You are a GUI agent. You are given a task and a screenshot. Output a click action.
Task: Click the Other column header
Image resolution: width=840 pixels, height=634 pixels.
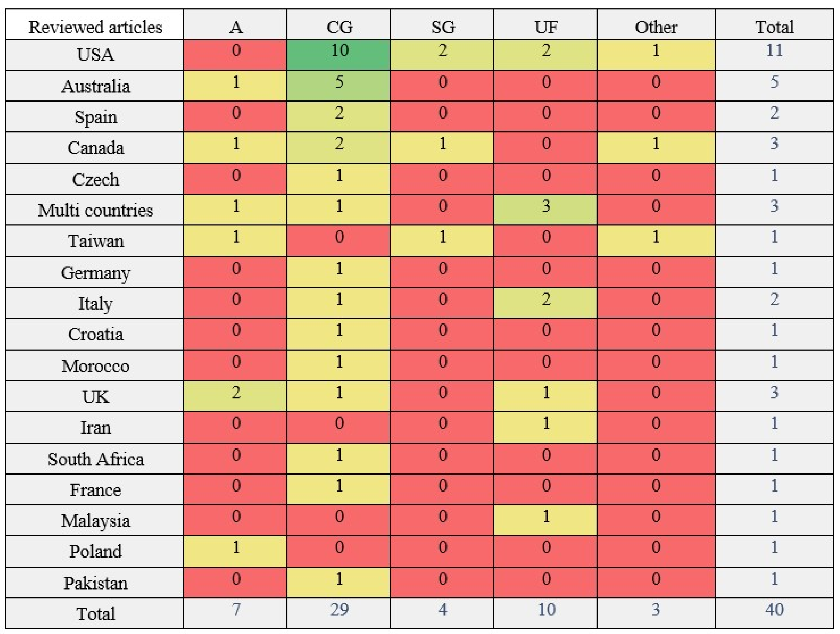656,25
